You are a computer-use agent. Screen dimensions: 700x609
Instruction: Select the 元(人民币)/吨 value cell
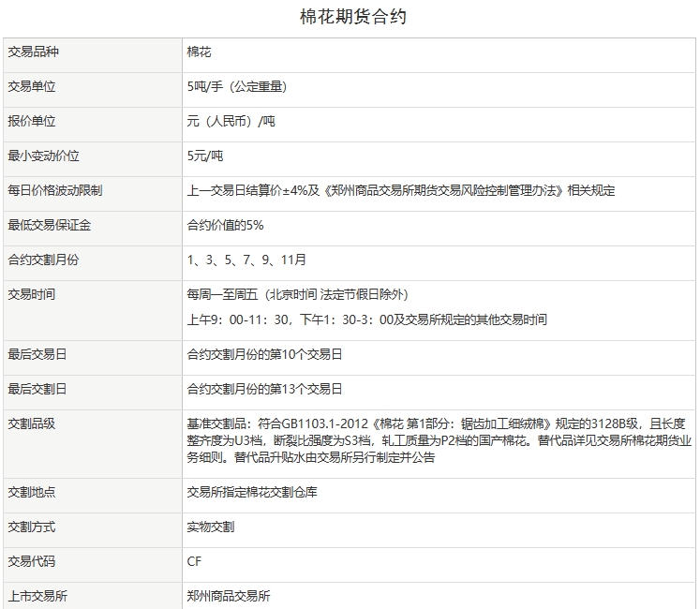pyautogui.click(x=231, y=121)
